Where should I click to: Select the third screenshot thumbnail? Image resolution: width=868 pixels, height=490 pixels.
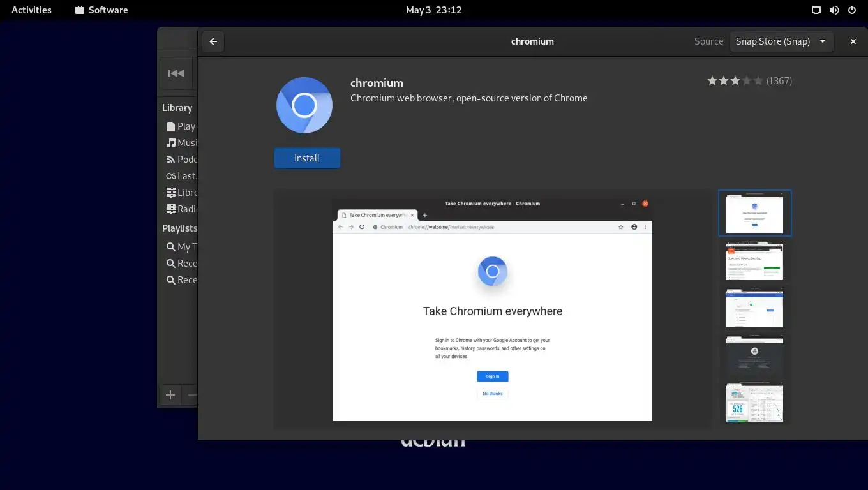(754, 308)
